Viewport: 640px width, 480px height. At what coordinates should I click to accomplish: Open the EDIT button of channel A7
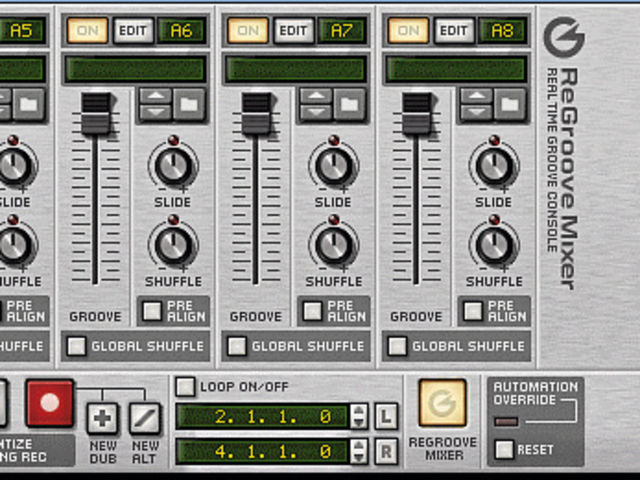click(293, 31)
